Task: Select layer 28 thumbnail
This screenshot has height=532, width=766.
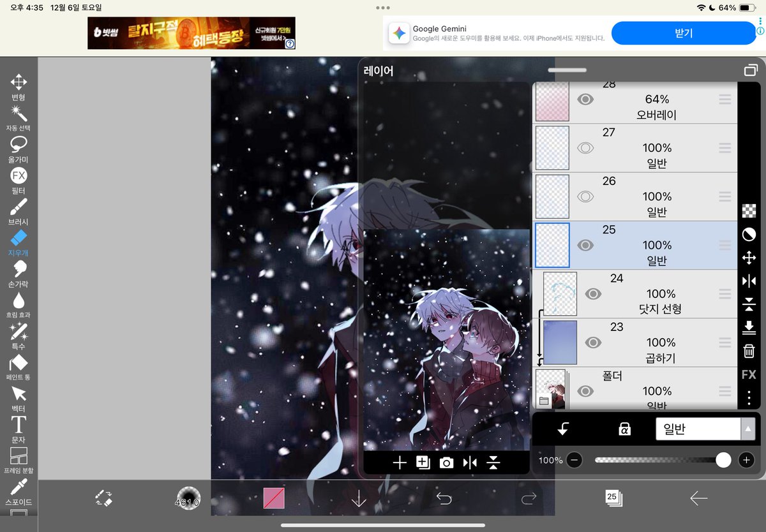Action: [552, 101]
